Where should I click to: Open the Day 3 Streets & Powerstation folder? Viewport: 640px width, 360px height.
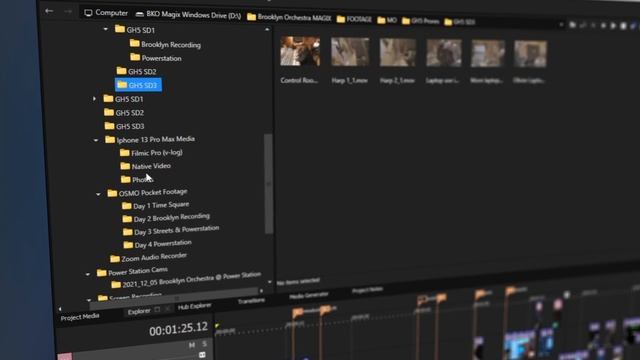171,230
